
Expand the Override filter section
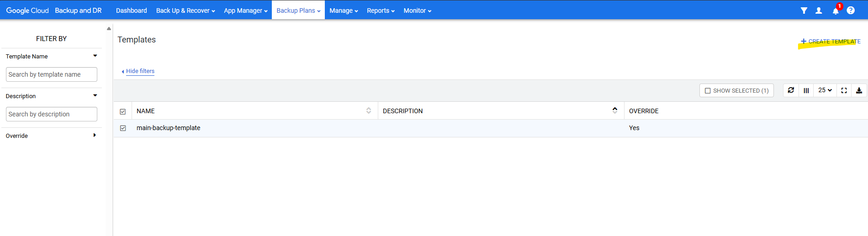point(95,136)
